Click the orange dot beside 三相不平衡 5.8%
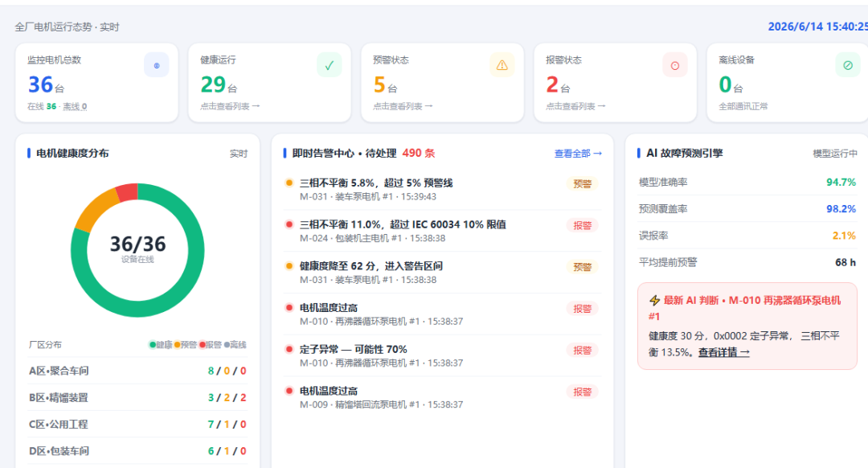Screen dimensions: 868x468 click(x=289, y=183)
